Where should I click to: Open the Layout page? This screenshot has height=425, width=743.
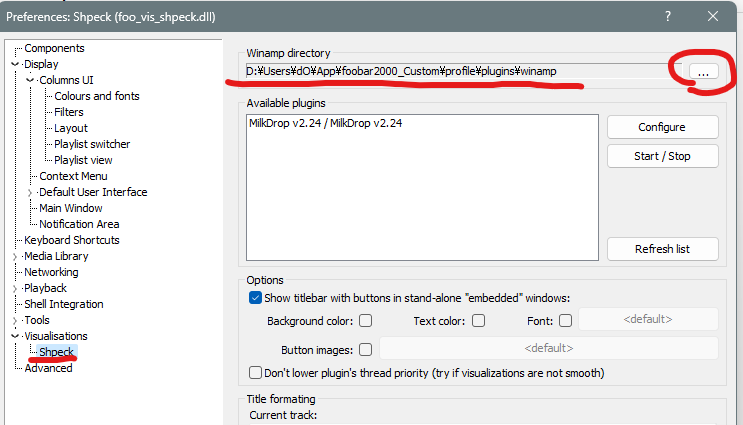coord(71,128)
